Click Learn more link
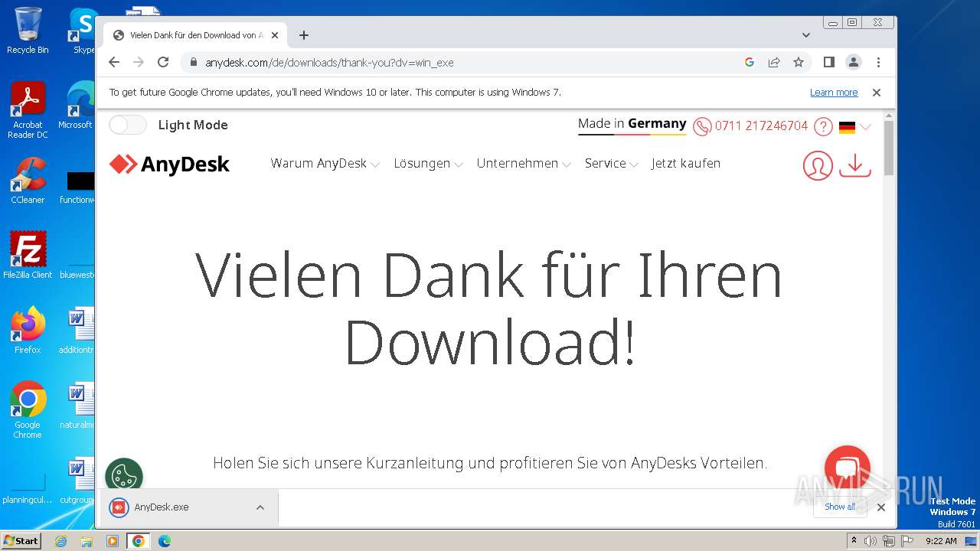Image resolution: width=980 pixels, height=551 pixels. coord(834,93)
